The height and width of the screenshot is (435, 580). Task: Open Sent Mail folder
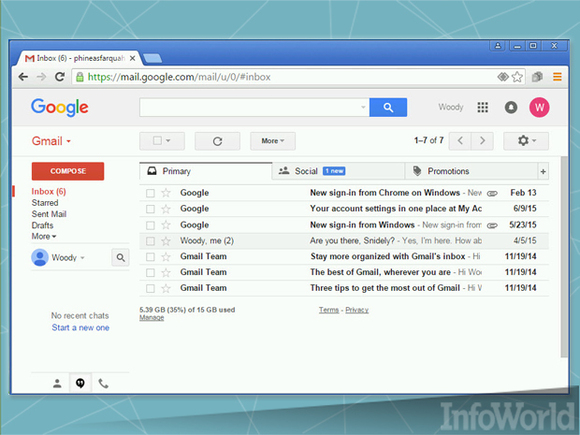[49, 214]
